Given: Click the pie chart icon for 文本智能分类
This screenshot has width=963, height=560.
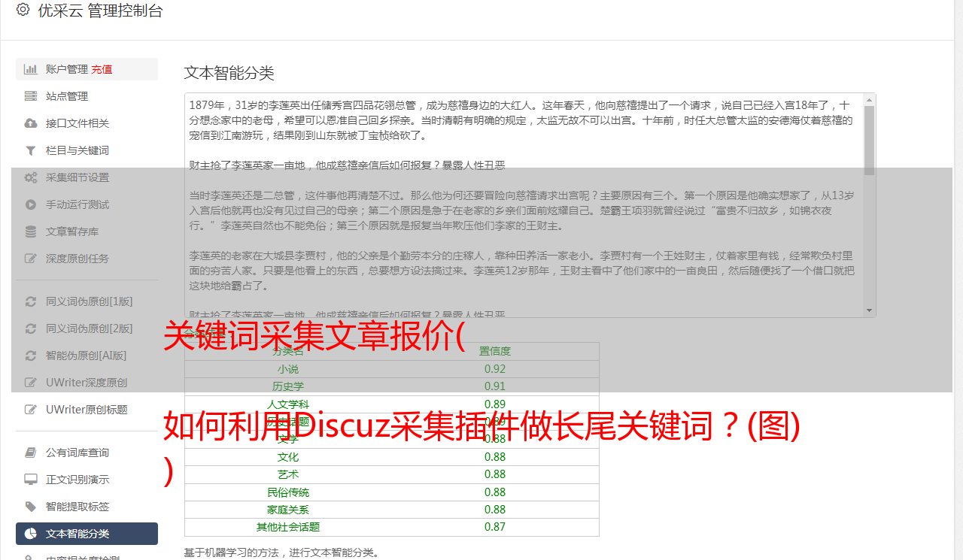Looking at the screenshot, I should click(31, 534).
